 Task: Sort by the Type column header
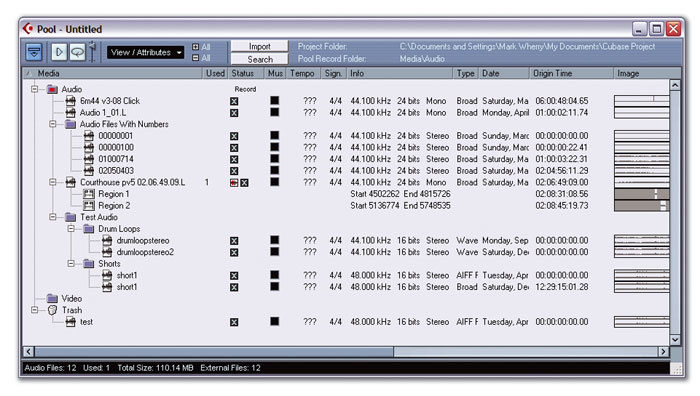pyautogui.click(x=466, y=73)
